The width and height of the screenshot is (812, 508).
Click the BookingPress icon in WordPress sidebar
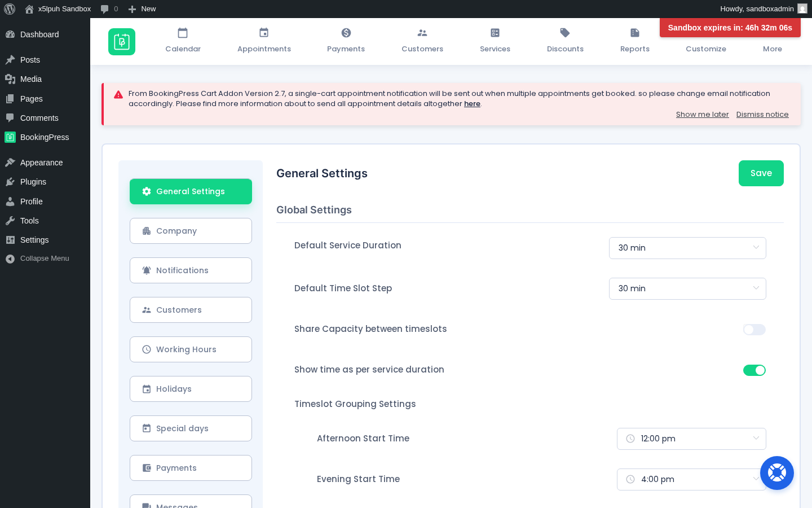pyautogui.click(x=10, y=137)
